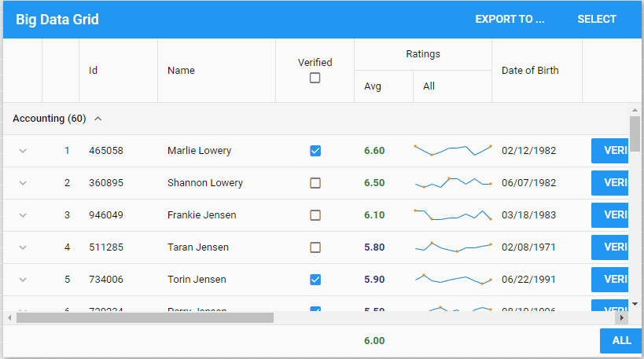Click the footer average value 6.00

point(374,340)
